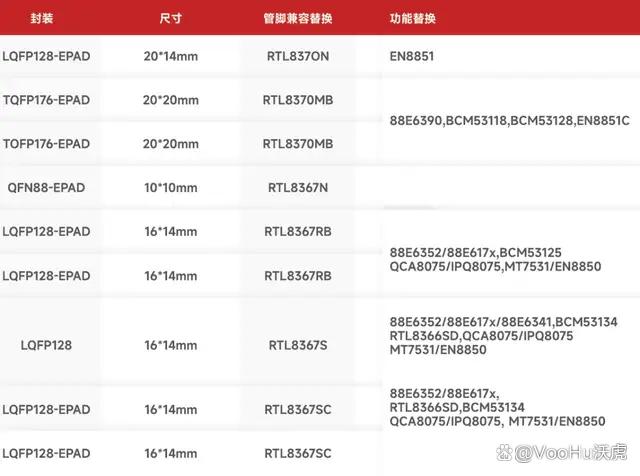This screenshot has height=476, width=640.
Task: Select the RTL8370N cell
Action: click(x=298, y=56)
